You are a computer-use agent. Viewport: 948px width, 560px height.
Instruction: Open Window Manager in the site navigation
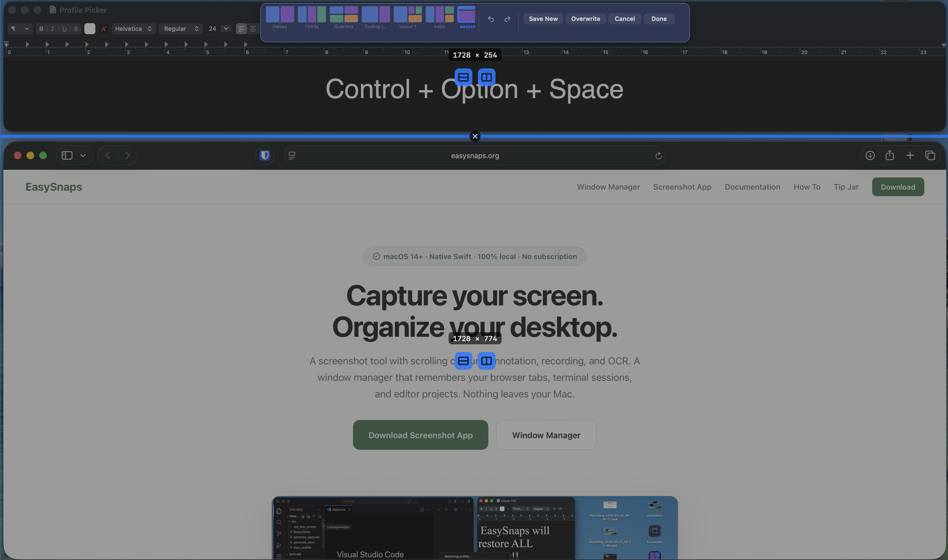tap(608, 187)
